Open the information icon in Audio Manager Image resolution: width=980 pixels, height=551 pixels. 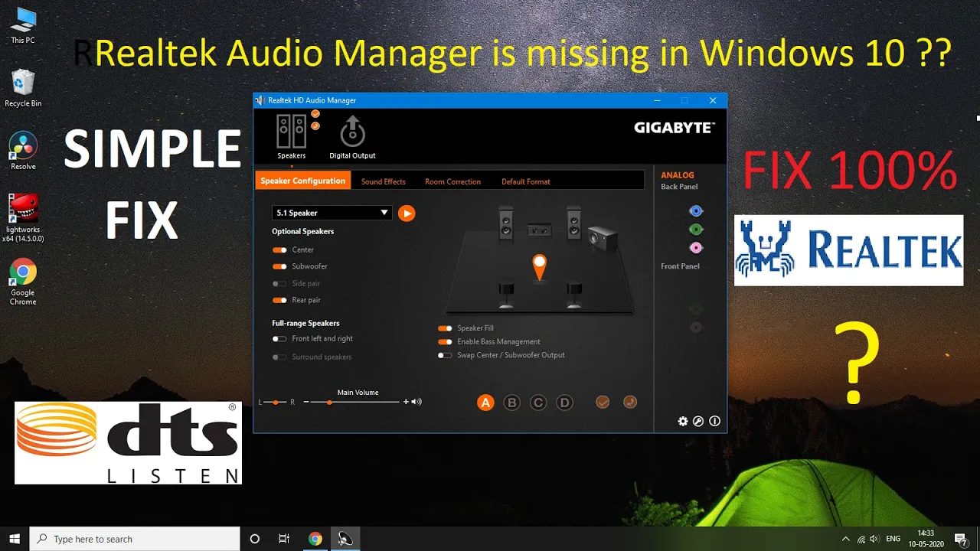click(714, 421)
